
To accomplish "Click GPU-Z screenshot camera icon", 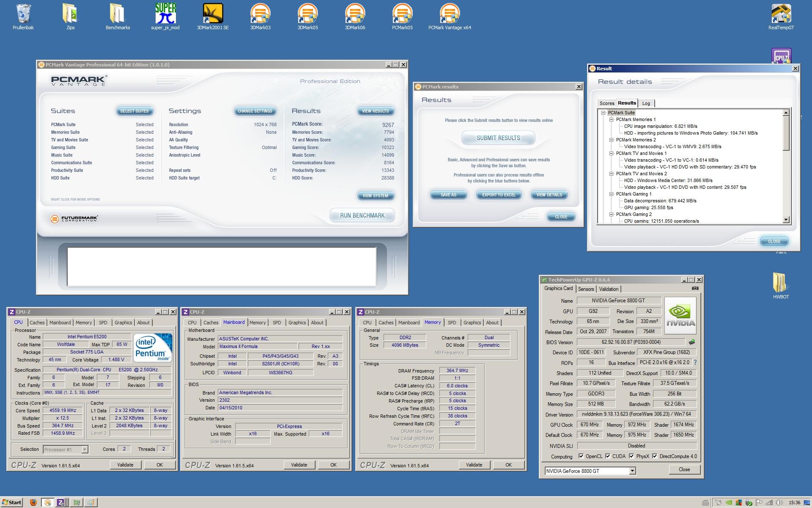I will [695, 288].
